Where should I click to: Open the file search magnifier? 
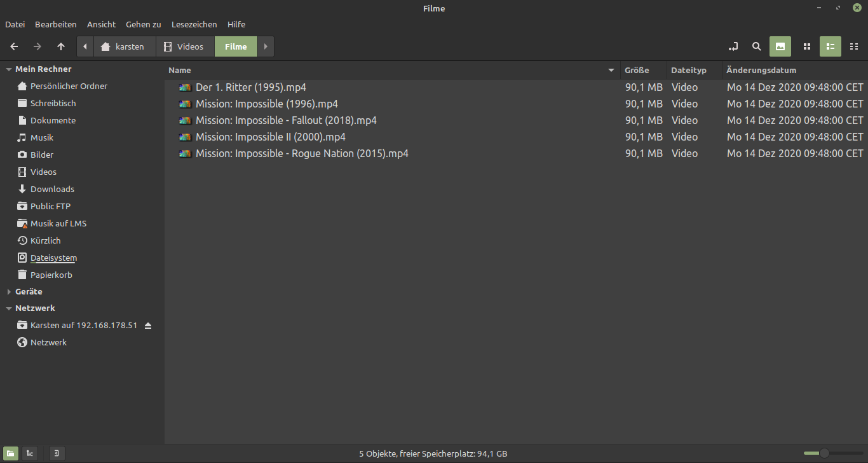(x=756, y=46)
